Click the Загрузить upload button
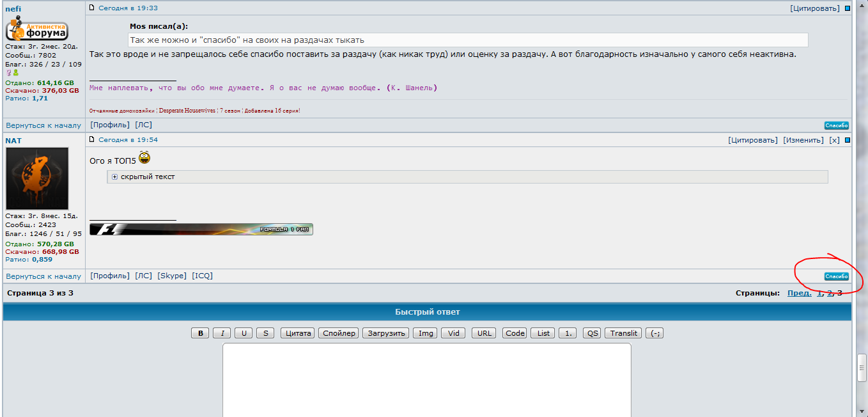Image resolution: width=868 pixels, height=417 pixels. click(385, 333)
